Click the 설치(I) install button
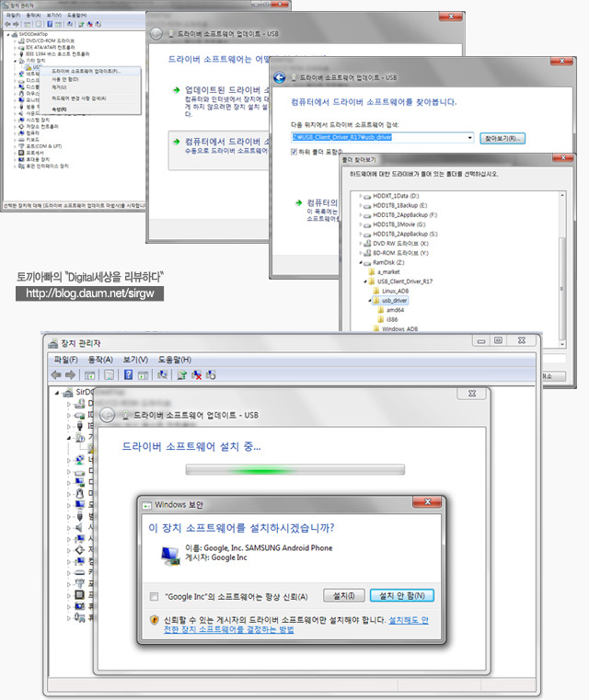Screen dimensions: 589x700 (x=344, y=595)
